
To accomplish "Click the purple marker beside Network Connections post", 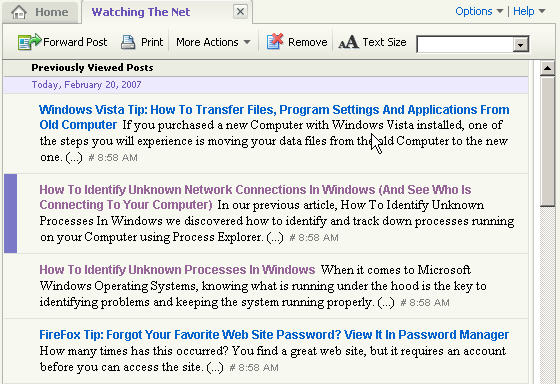I will pos(11,214).
